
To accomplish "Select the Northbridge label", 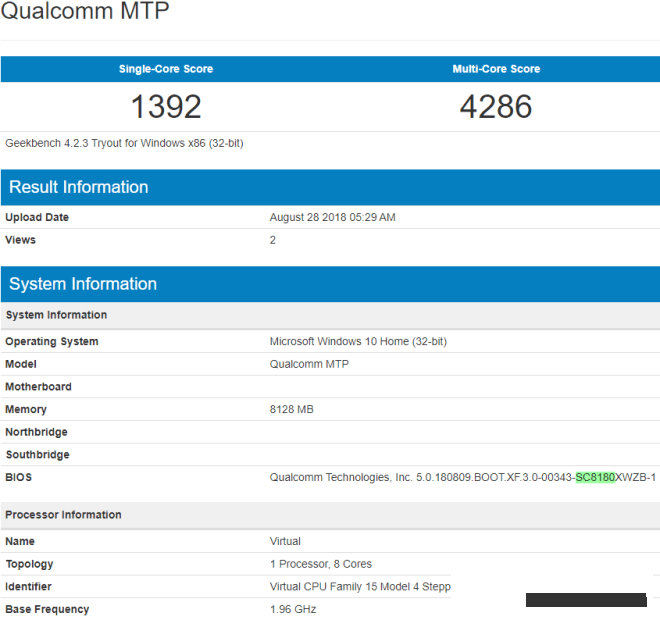I will pyautogui.click(x=36, y=432).
